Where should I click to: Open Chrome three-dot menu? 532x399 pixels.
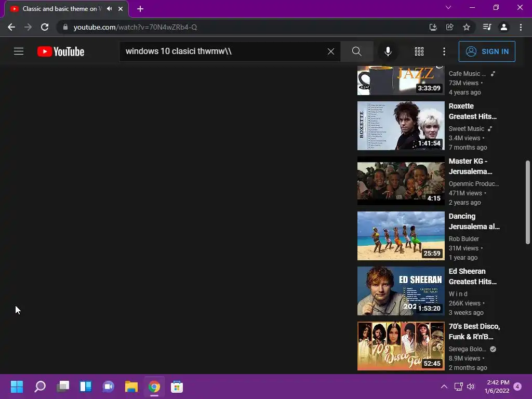tap(521, 27)
